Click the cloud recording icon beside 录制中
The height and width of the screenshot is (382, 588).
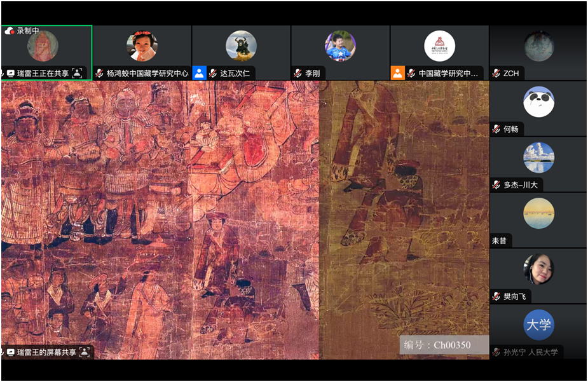[x=10, y=31]
